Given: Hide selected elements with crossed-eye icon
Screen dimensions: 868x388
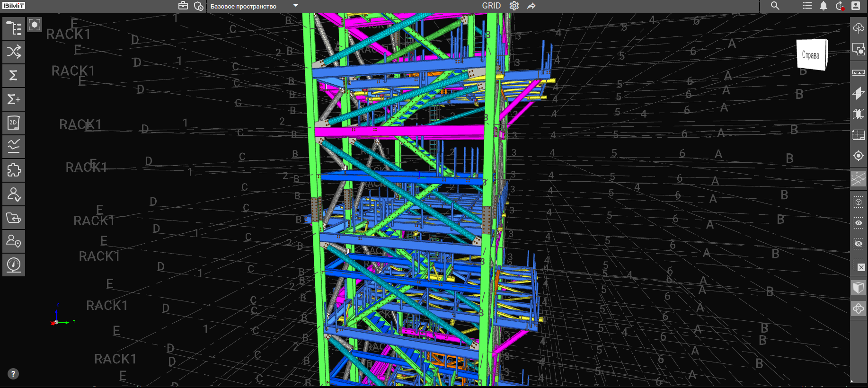Looking at the screenshot, I should click(x=858, y=244).
